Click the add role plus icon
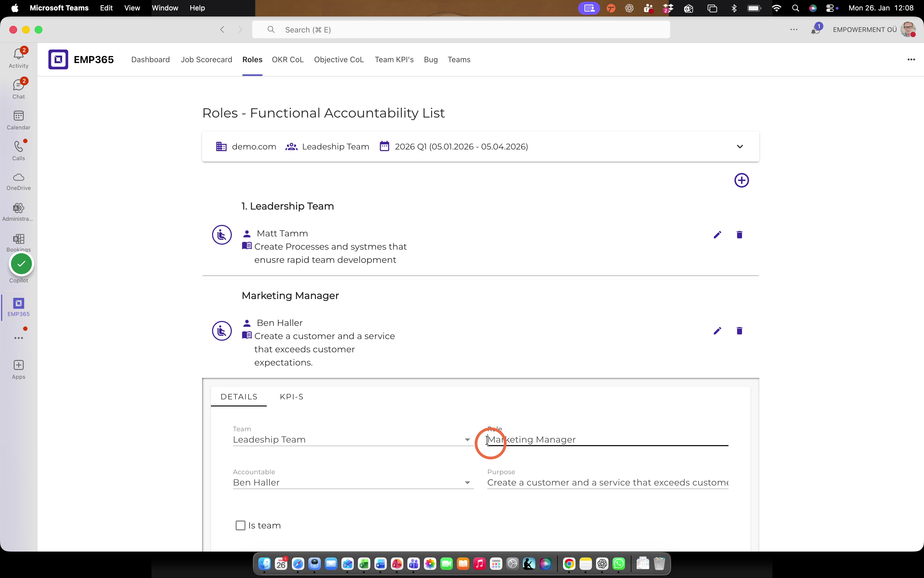Image resolution: width=924 pixels, height=578 pixels. click(x=741, y=181)
